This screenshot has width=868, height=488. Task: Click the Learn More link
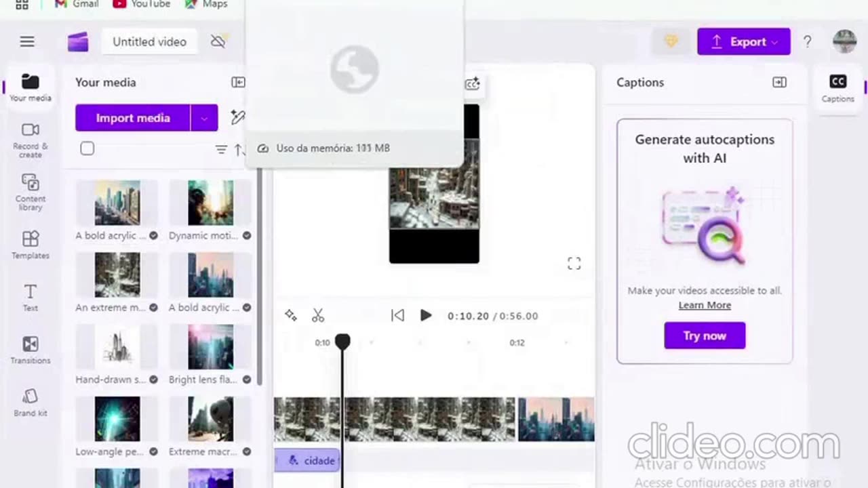pos(705,305)
